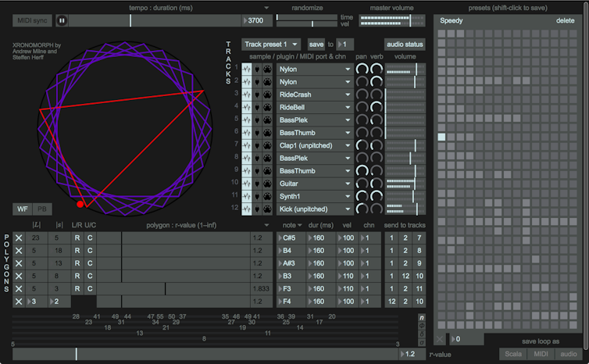
Task: Adjust the tempo duration slider
Action: pyautogui.click(x=155, y=20)
